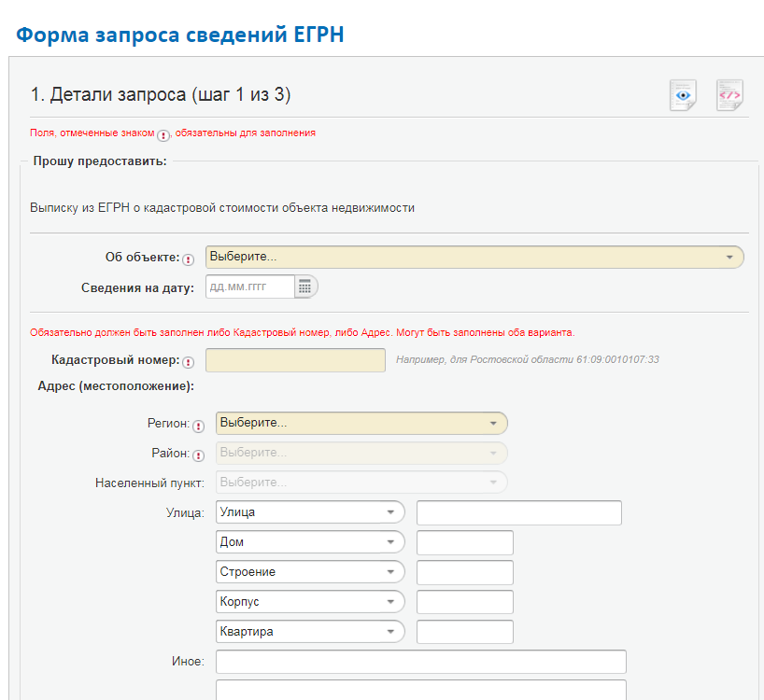Focus the house number input field
The width and height of the screenshot is (764, 700).
point(464,542)
